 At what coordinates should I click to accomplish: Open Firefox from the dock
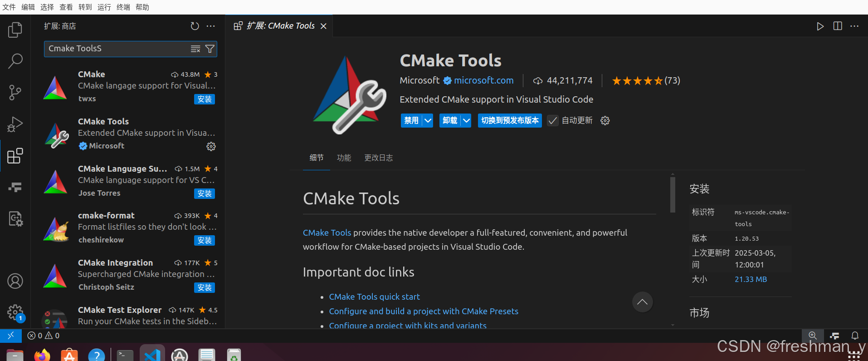(x=43, y=355)
